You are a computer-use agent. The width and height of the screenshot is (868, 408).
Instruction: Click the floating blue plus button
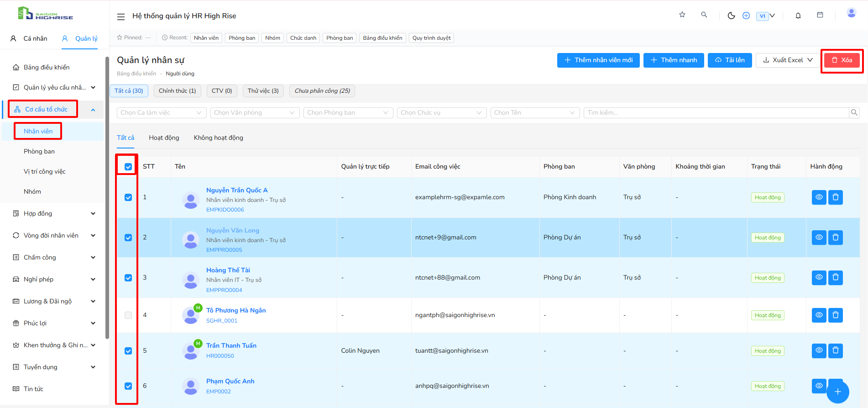click(838, 392)
